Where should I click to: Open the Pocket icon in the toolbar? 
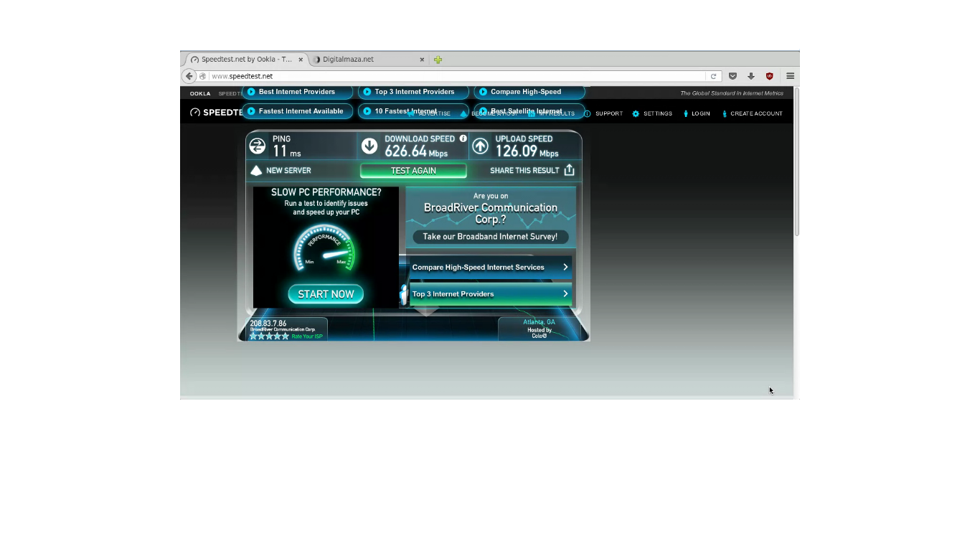[732, 76]
